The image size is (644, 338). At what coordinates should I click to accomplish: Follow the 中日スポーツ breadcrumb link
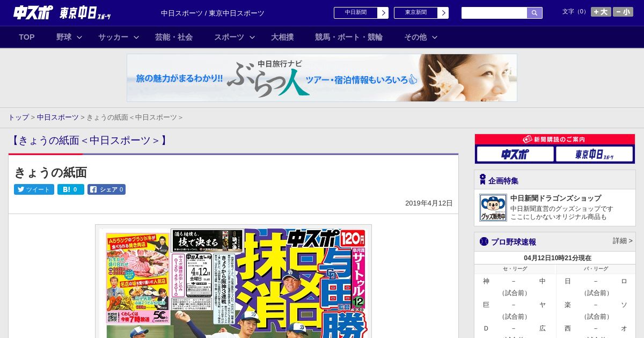point(57,117)
